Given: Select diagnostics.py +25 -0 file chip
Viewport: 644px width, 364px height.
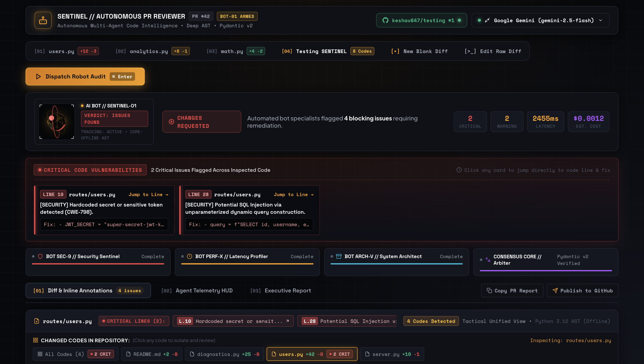Looking at the screenshot, I should pos(224,354).
